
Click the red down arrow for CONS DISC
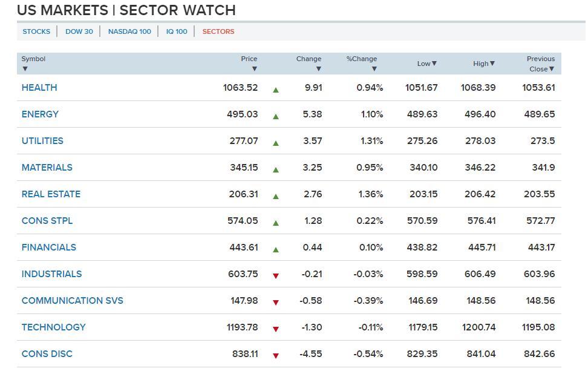tap(276, 356)
